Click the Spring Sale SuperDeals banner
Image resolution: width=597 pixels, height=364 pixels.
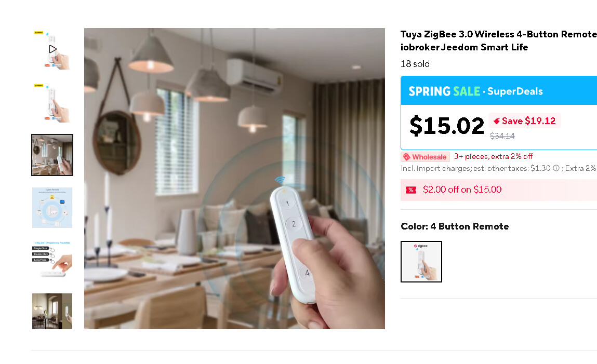[499, 90]
